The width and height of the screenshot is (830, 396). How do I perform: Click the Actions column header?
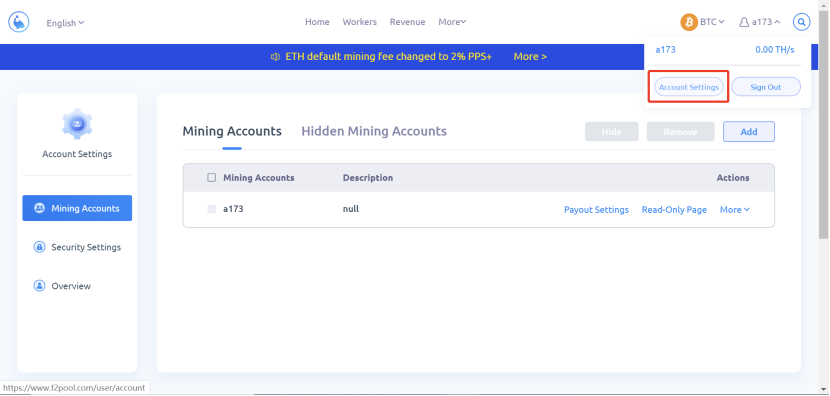[733, 178]
